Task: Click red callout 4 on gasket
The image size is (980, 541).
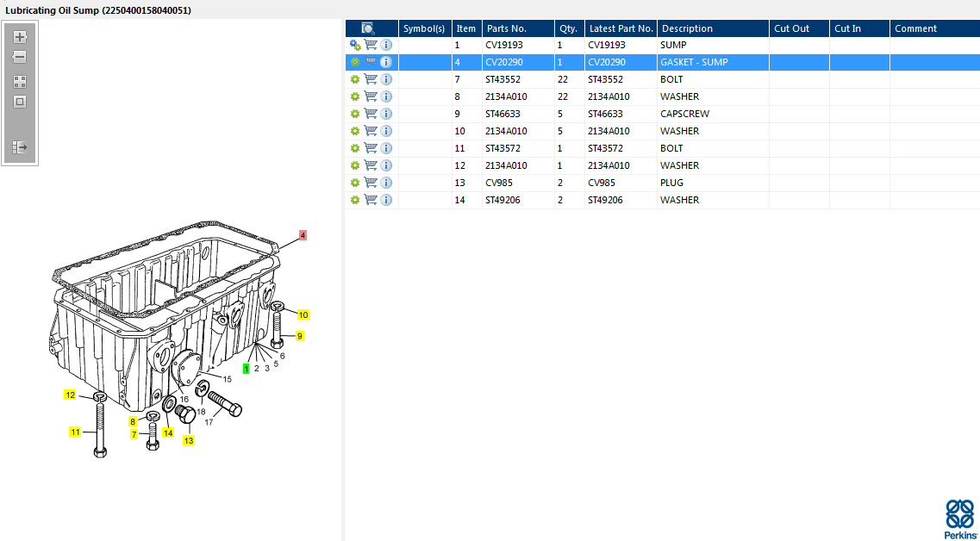Action: pos(303,235)
